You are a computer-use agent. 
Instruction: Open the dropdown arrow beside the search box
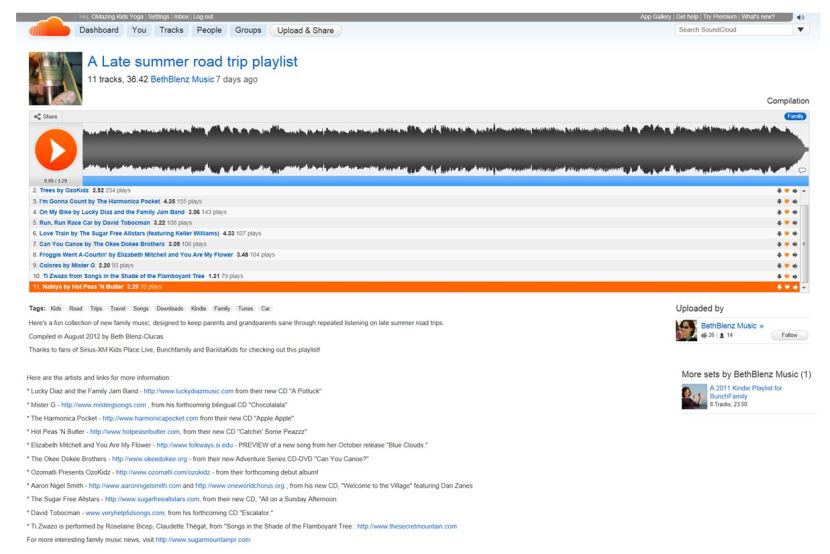(800, 30)
